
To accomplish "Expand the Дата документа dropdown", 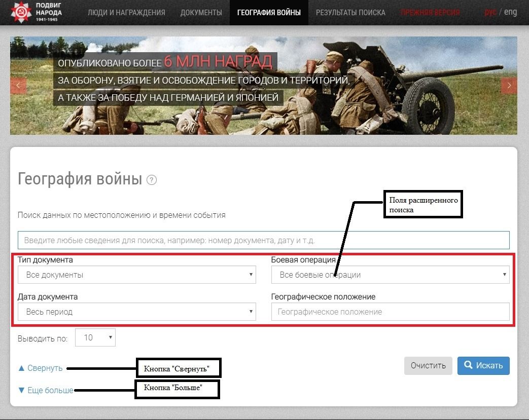I will coord(137,312).
